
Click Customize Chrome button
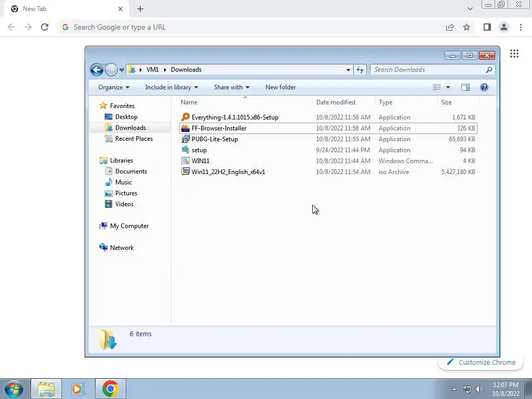pyautogui.click(x=481, y=362)
